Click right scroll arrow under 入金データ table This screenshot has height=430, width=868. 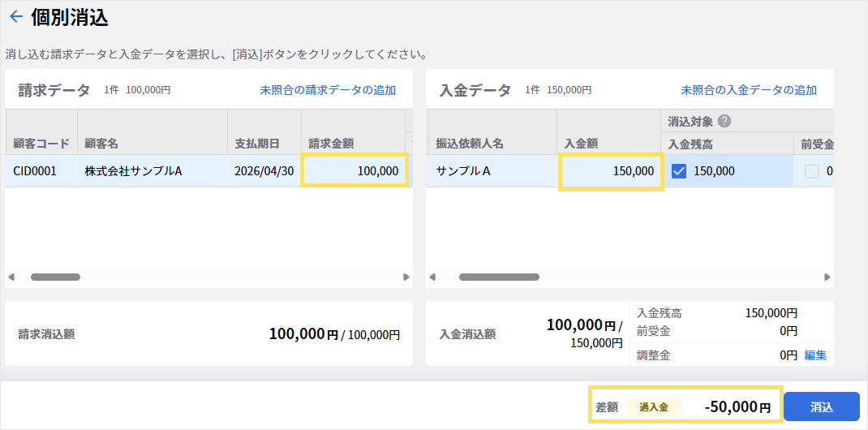827,277
